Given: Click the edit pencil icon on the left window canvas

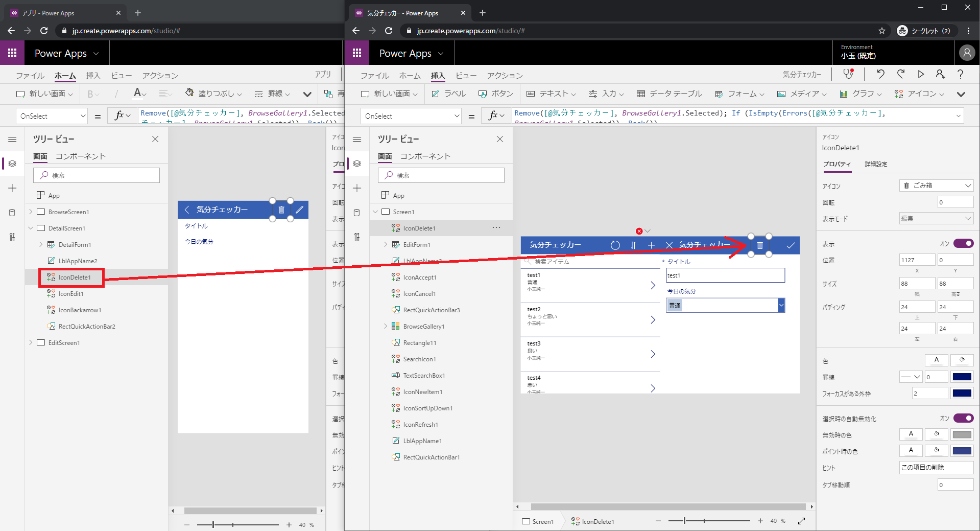Looking at the screenshot, I should [300, 210].
